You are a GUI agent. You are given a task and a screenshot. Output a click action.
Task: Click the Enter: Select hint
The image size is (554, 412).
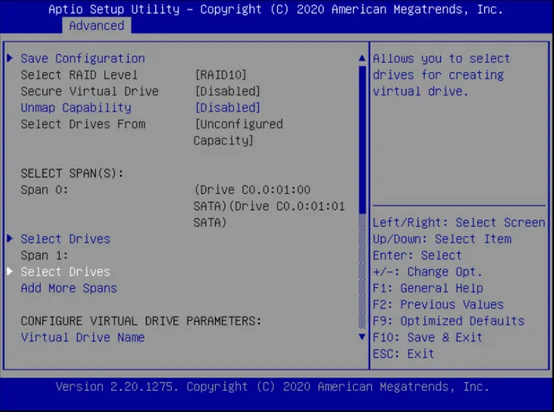417,255
